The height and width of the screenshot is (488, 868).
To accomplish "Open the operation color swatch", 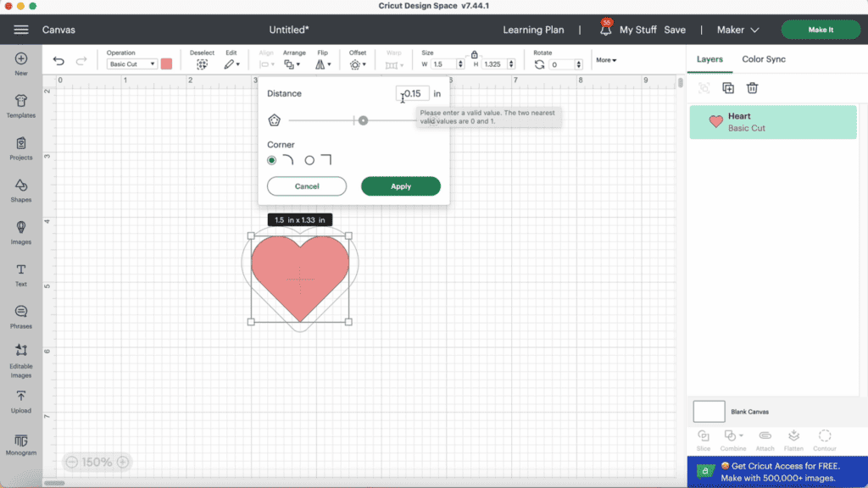I will pos(166,64).
